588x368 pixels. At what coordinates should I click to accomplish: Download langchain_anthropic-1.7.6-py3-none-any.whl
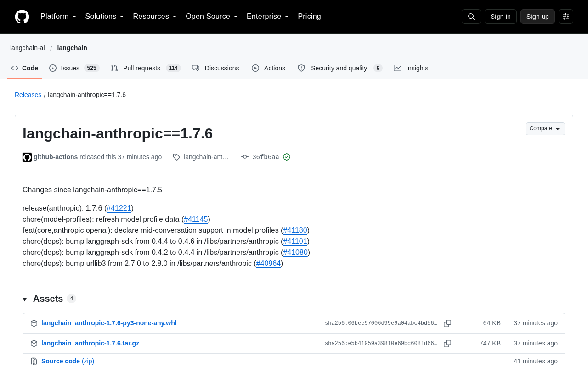tap(109, 323)
